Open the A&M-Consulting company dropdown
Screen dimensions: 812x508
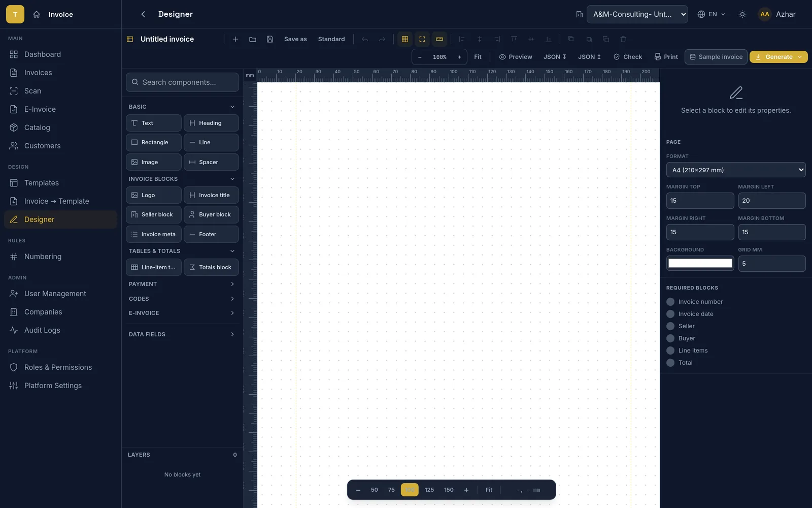637,14
